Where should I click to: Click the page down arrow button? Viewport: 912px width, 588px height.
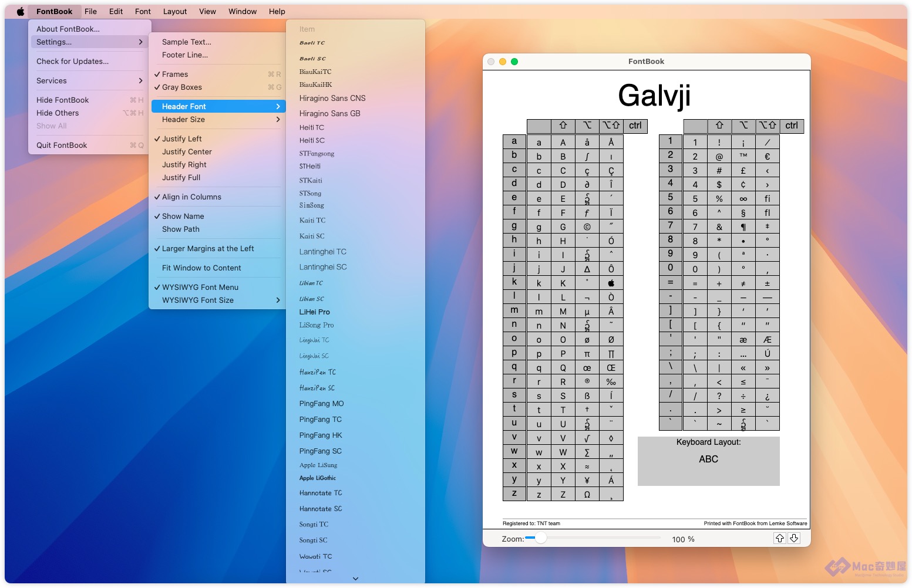[794, 538]
